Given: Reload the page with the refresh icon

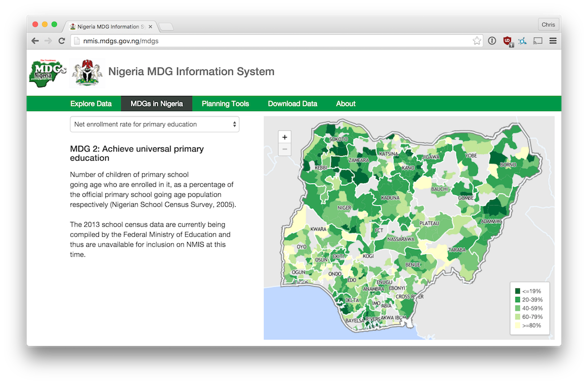Looking at the screenshot, I should point(62,41).
